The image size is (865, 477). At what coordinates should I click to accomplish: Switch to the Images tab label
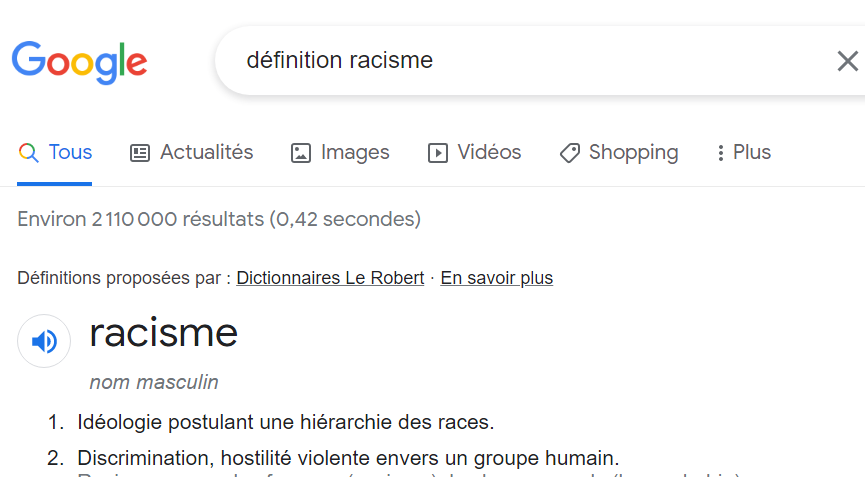(355, 152)
